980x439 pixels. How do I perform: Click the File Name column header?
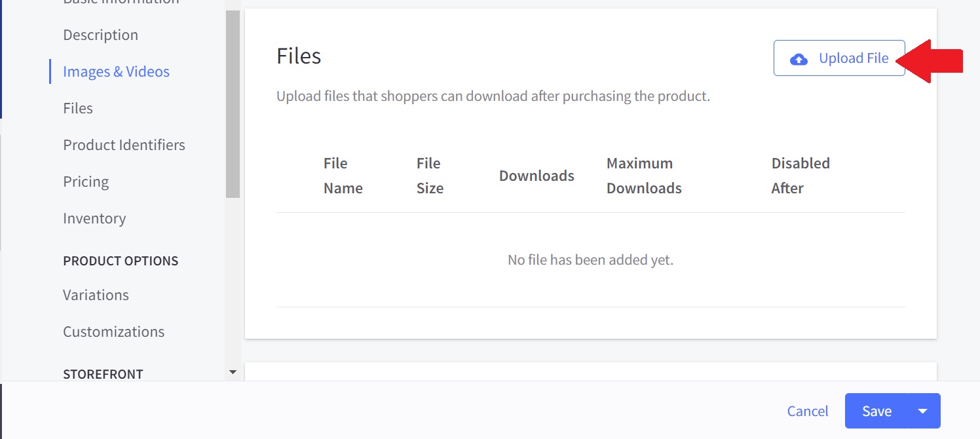coord(343,176)
